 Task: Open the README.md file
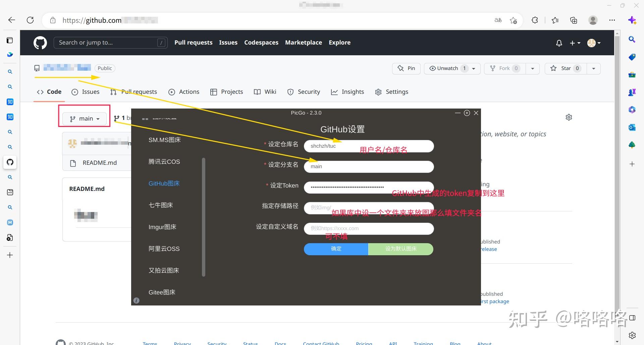click(99, 162)
